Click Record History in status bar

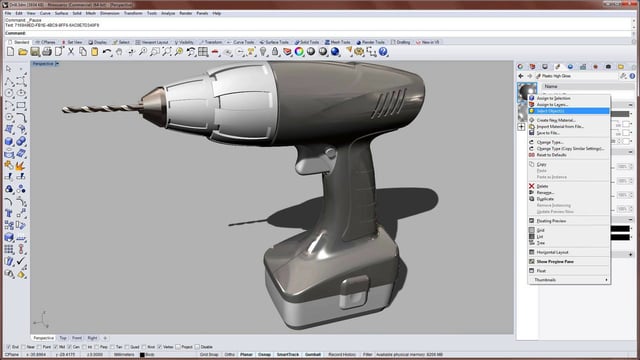point(342,355)
